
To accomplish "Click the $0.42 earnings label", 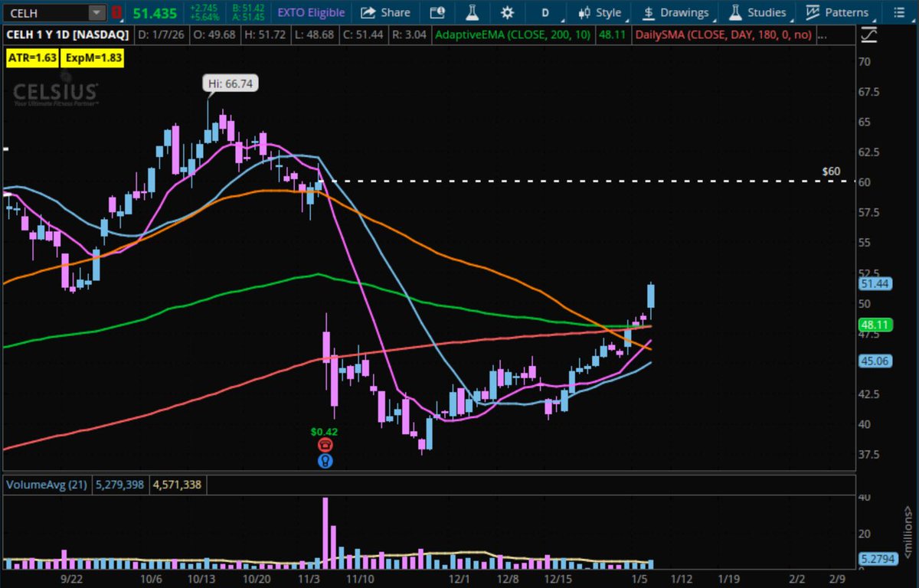I will tap(325, 431).
